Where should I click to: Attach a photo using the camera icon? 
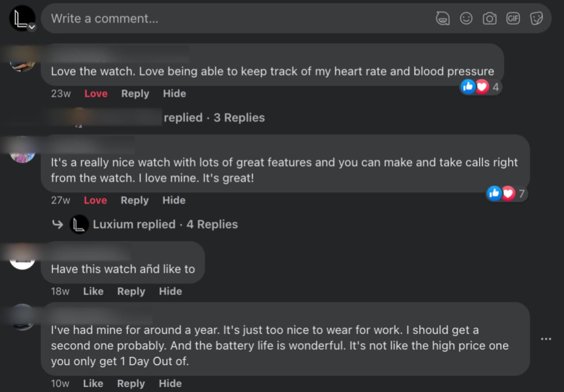point(490,18)
